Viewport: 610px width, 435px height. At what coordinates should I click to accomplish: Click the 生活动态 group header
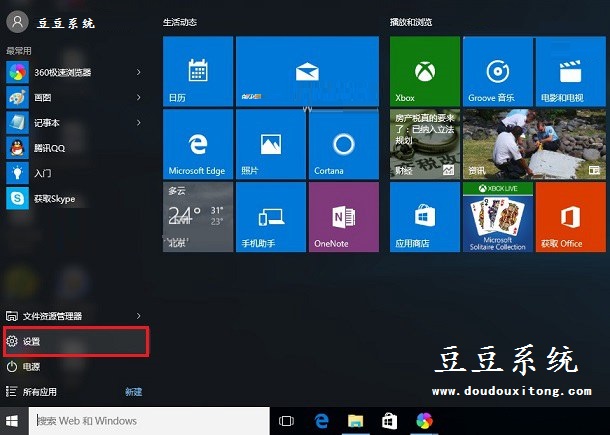pos(180,22)
